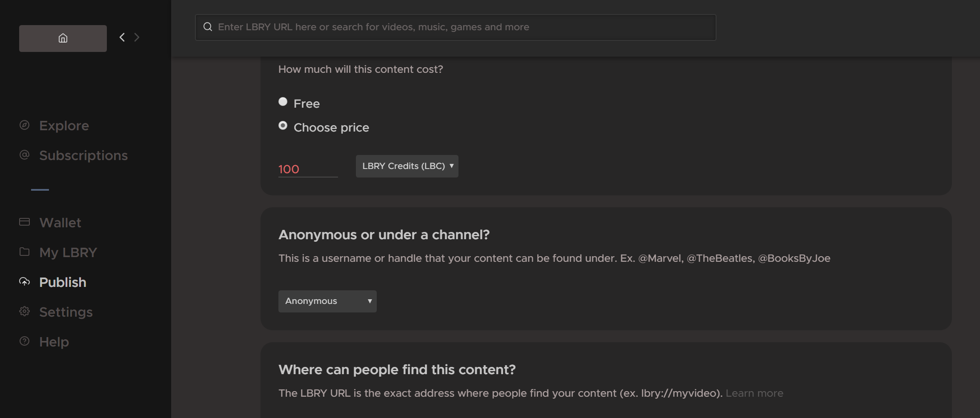Image resolution: width=980 pixels, height=418 pixels.
Task: Go back with the left chevron
Action: pos(122,37)
